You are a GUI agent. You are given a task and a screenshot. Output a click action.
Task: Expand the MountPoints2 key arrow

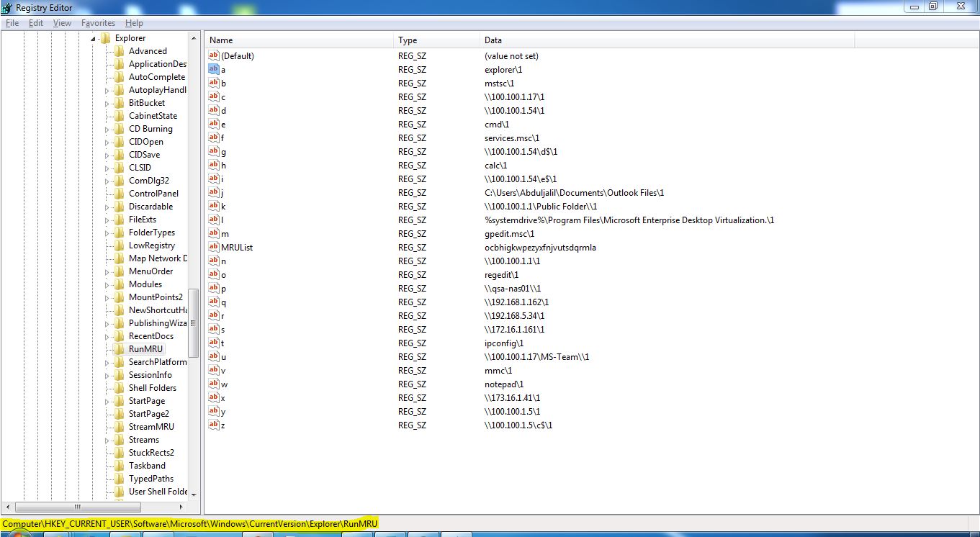click(107, 298)
